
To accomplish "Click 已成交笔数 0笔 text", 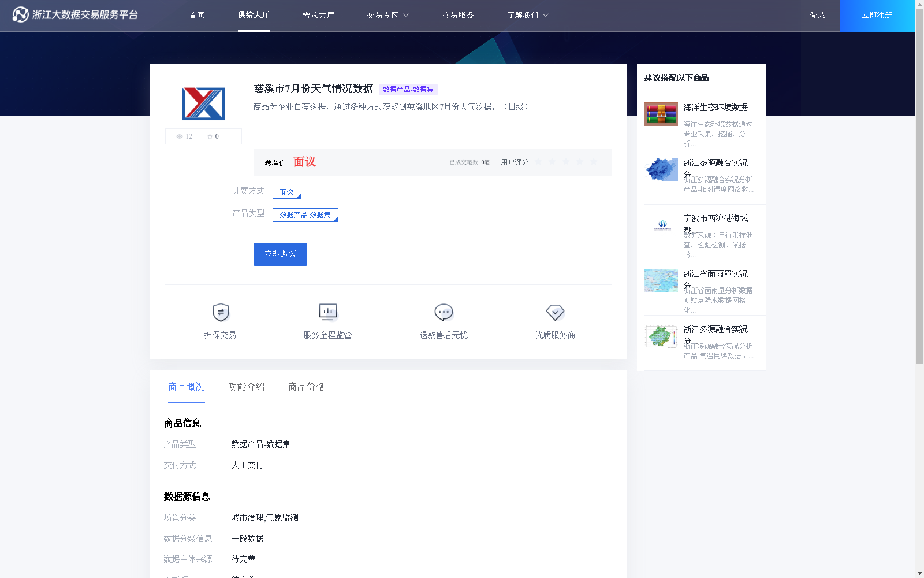I will pos(470,162).
